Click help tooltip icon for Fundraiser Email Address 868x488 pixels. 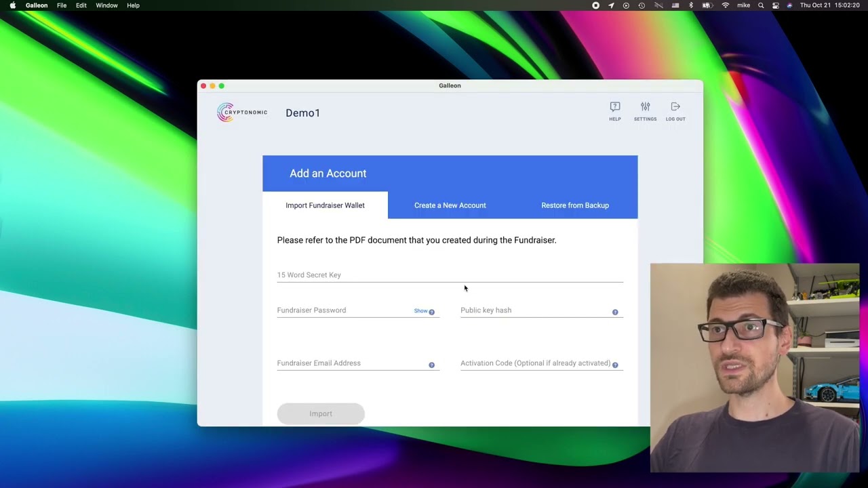(431, 365)
